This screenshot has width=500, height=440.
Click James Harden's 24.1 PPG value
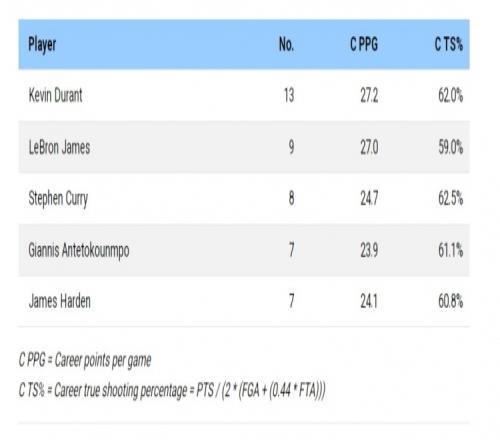369,301
